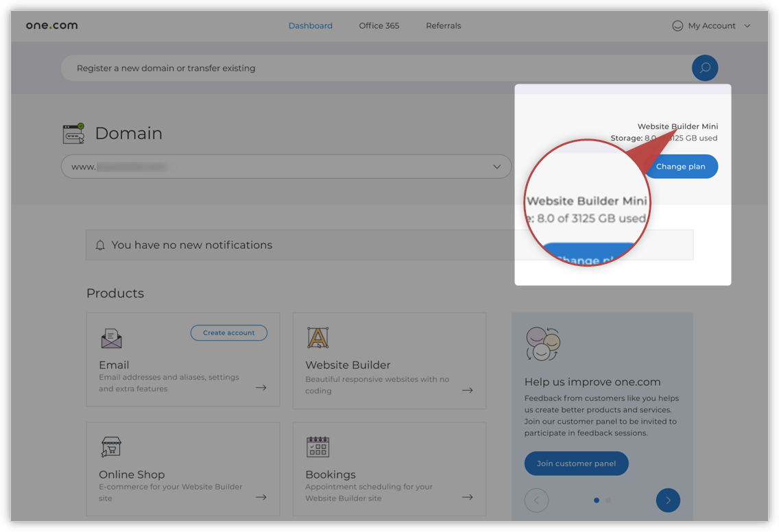The width and height of the screenshot is (779, 532).
Task: Switch to the Office 365 tab
Action: (x=379, y=26)
